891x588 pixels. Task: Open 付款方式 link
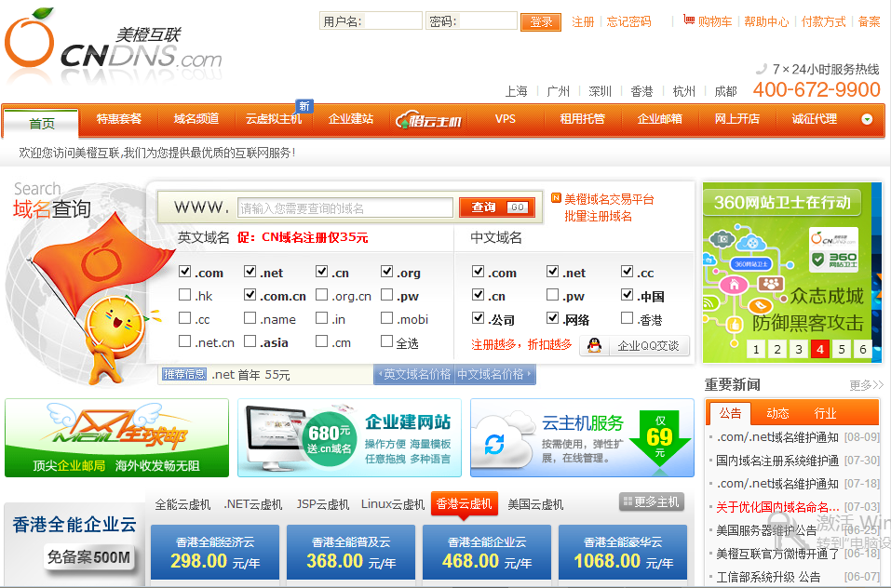click(823, 21)
